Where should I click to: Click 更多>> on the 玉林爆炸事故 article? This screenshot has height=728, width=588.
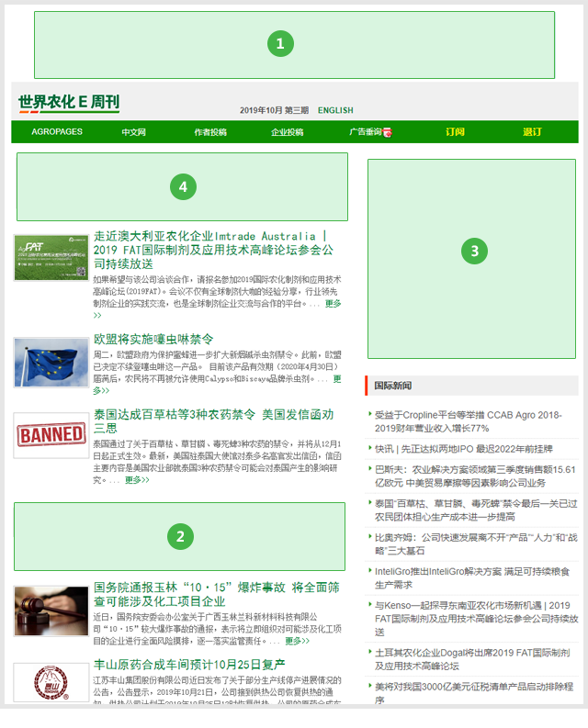pyautogui.click(x=297, y=641)
